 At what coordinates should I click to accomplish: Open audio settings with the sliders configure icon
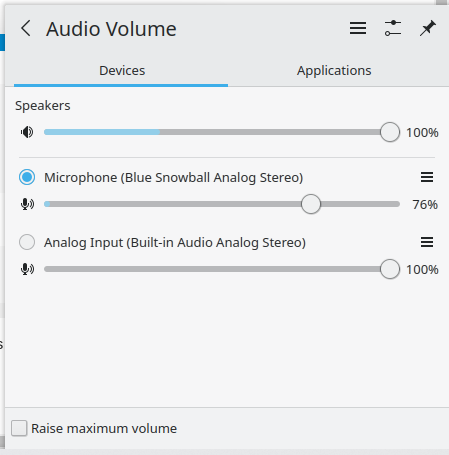[x=393, y=28]
